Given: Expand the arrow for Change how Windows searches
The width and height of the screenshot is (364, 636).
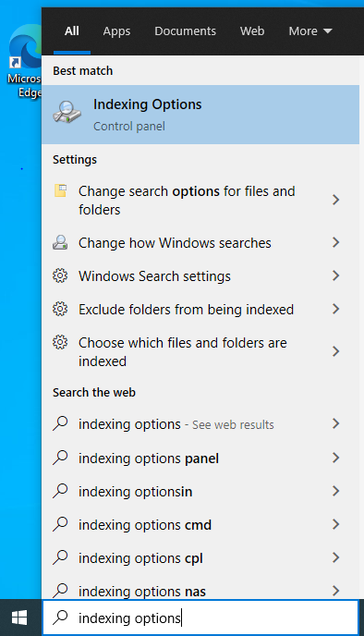Looking at the screenshot, I should pyautogui.click(x=335, y=242).
